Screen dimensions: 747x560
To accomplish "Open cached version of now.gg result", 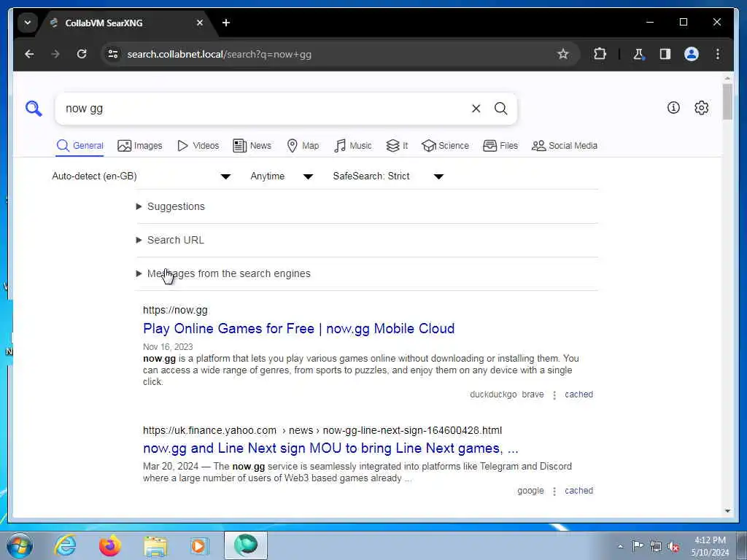I will pyautogui.click(x=578, y=394).
